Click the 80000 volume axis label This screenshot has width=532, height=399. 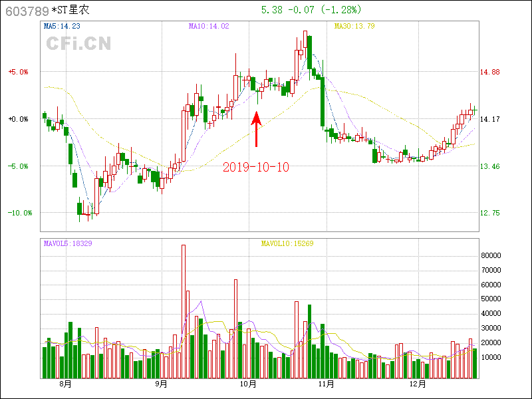tap(491, 255)
